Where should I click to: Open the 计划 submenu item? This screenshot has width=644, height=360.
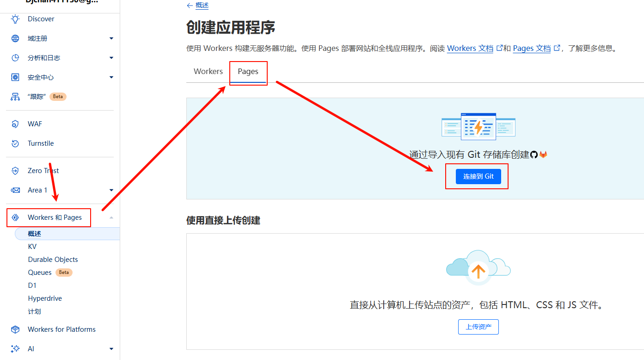[34, 311]
